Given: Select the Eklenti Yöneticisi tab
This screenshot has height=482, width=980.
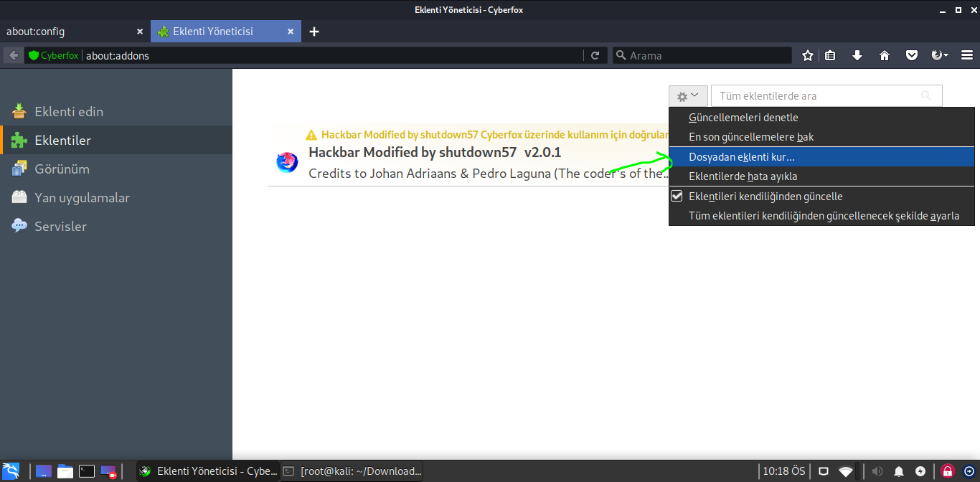Looking at the screenshot, I should tap(227, 32).
